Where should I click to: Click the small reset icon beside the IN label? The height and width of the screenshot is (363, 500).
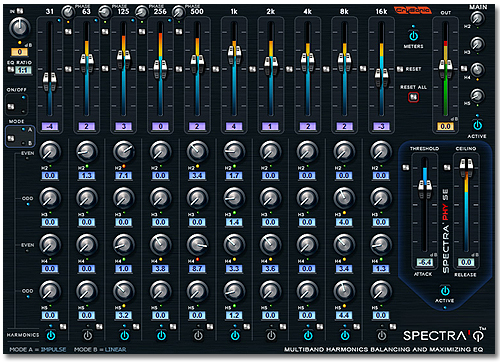pyautogui.click(x=20, y=11)
